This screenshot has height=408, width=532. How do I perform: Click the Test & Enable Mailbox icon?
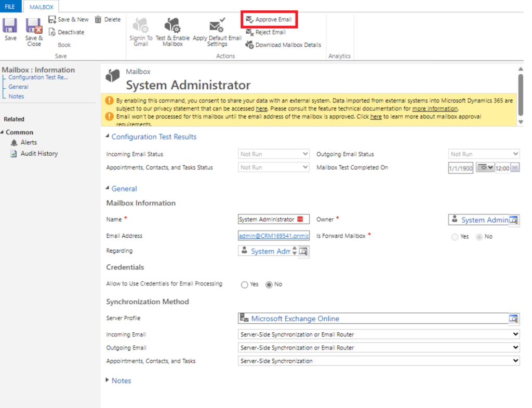pos(172,30)
